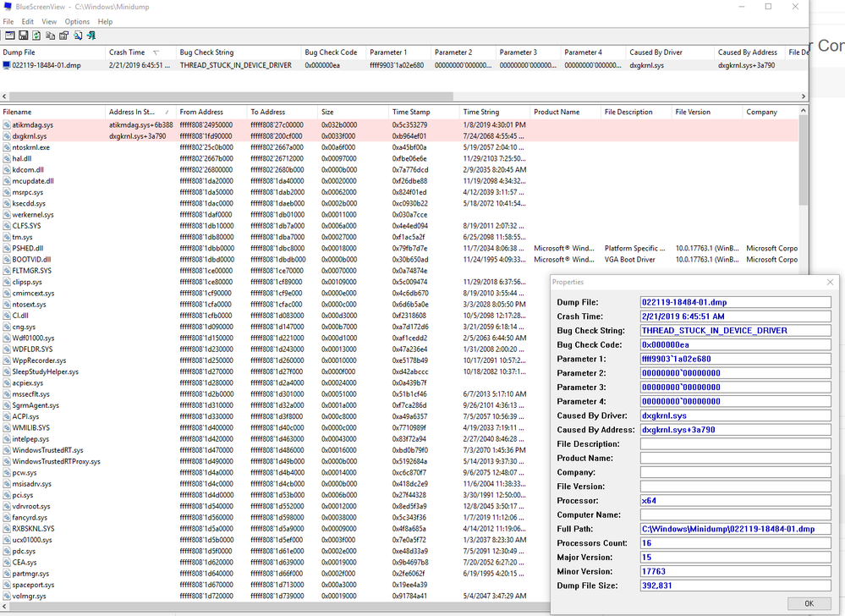Select the SleepStudyHelper.sys filename
The image size is (845, 616).
[46, 371]
